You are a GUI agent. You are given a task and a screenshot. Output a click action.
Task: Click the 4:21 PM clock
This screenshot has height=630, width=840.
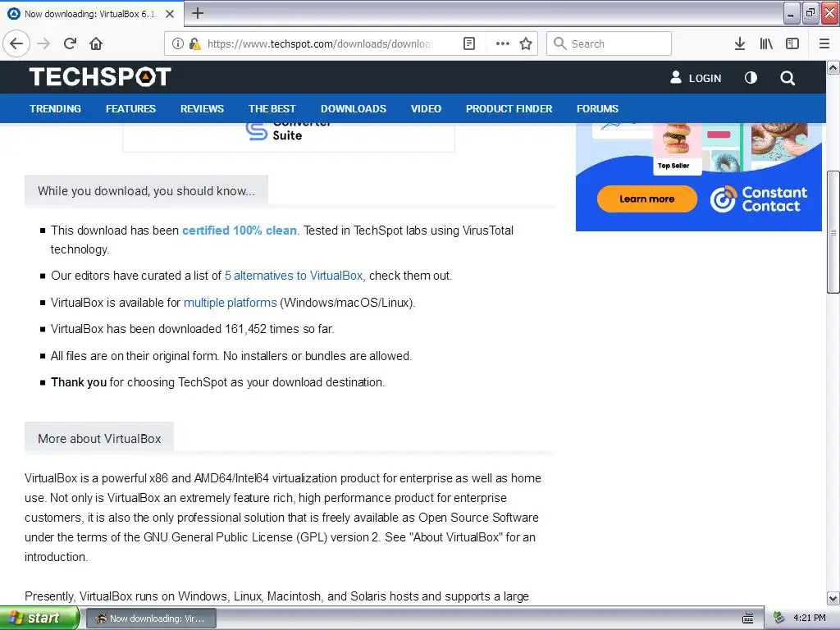pos(810,619)
